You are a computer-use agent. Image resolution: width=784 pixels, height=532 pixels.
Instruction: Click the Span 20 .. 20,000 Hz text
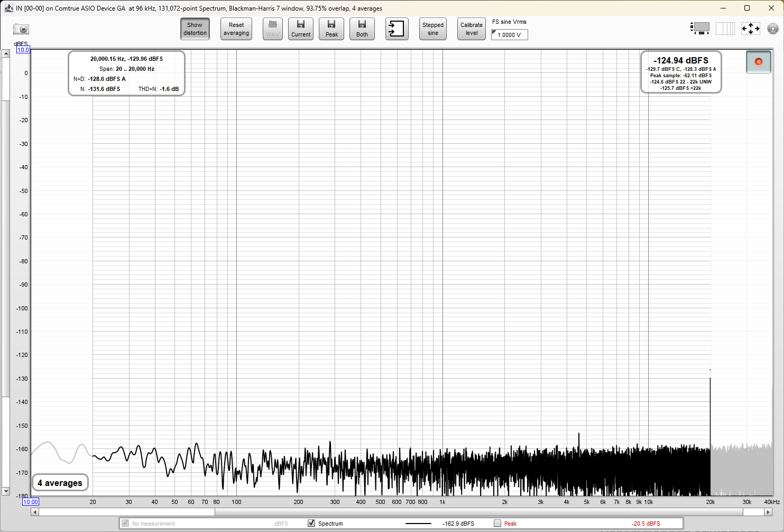click(x=127, y=69)
